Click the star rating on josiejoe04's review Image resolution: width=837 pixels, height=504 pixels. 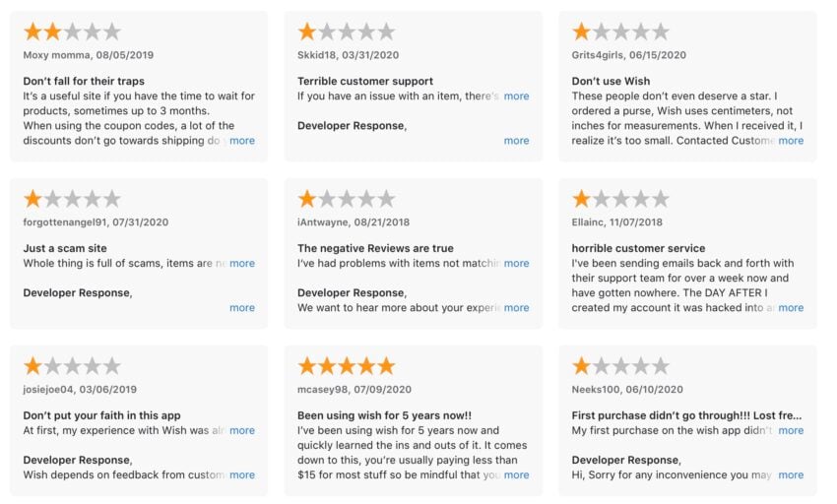(72, 366)
